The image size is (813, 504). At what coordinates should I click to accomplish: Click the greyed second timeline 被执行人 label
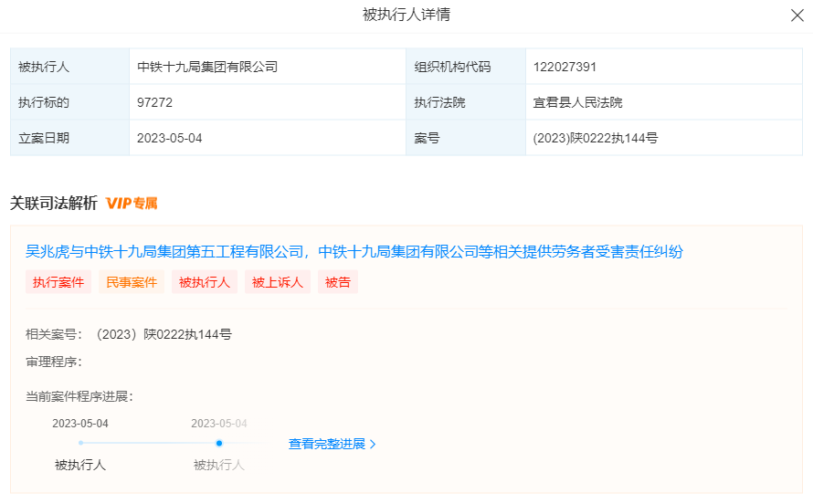click(x=219, y=465)
